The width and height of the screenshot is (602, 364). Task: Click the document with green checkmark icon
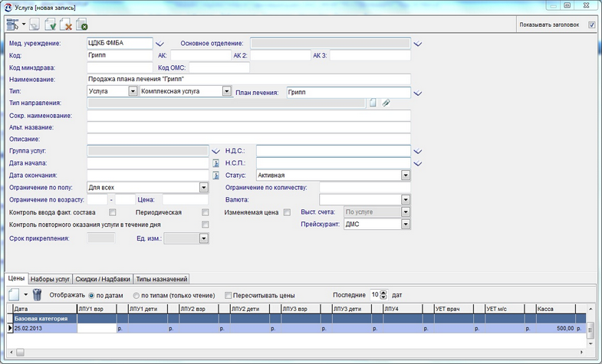[x=51, y=25]
